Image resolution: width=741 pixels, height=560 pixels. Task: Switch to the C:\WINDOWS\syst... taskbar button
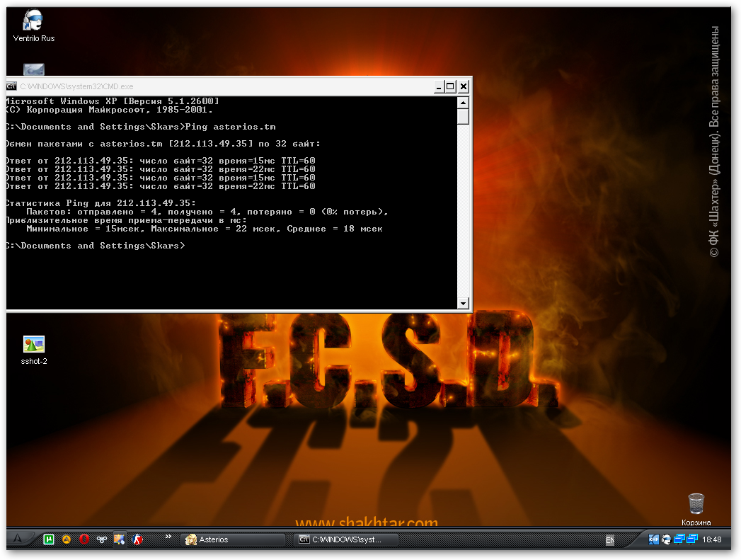pyautogui.click(x=346, y=539)
